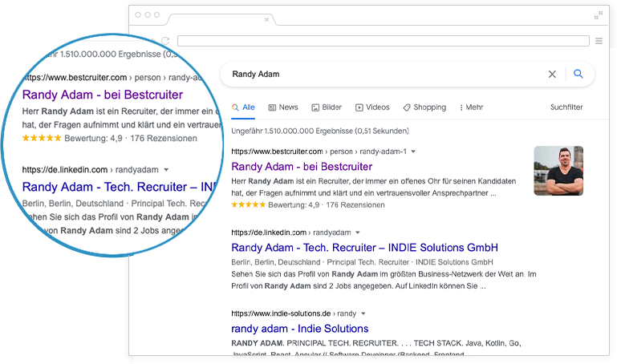Image resolution: width=617 pixels, height=364 pixels.
Task: Close the browser tab
Action: click(267, 19)
